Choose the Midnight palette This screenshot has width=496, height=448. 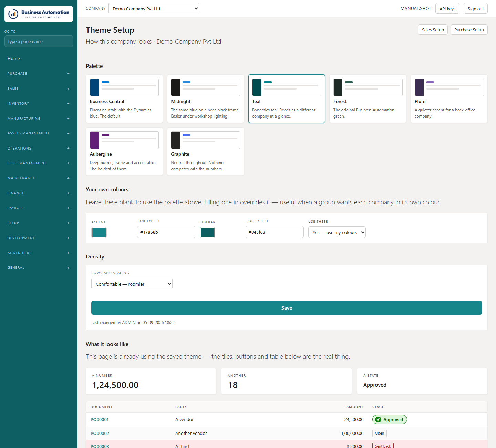205,99
